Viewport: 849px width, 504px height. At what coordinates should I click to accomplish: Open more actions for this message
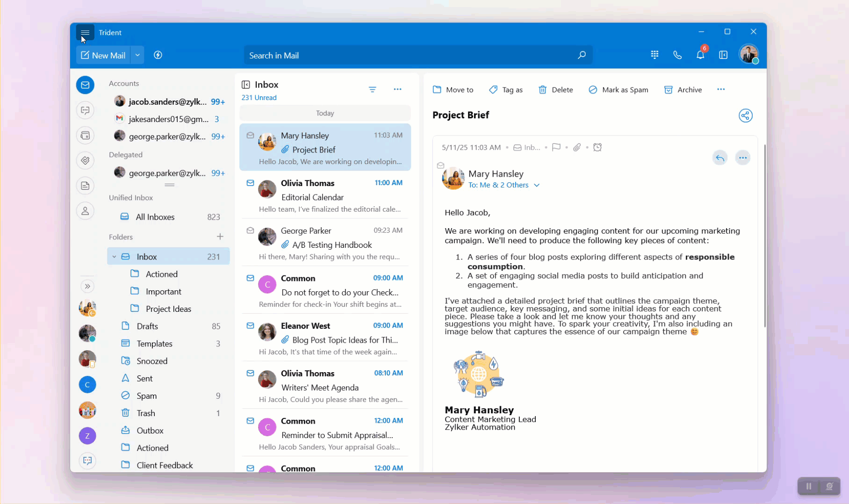pos(742,158)
